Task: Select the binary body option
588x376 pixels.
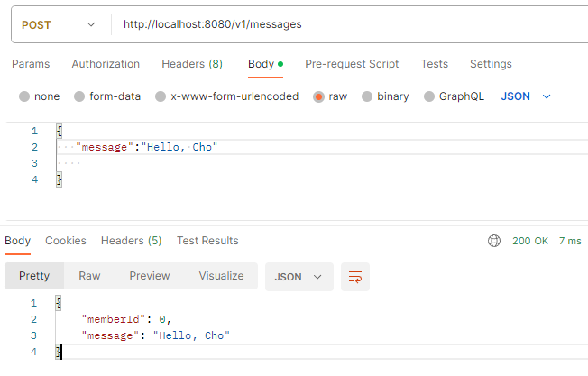Action: (x=385, y=96)
